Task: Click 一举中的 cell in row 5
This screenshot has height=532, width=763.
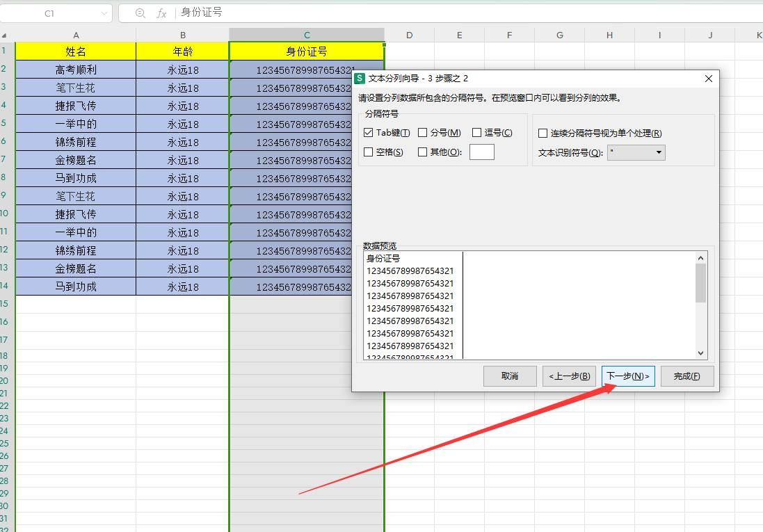Action: pyautogui.click(x=76, y=124)
